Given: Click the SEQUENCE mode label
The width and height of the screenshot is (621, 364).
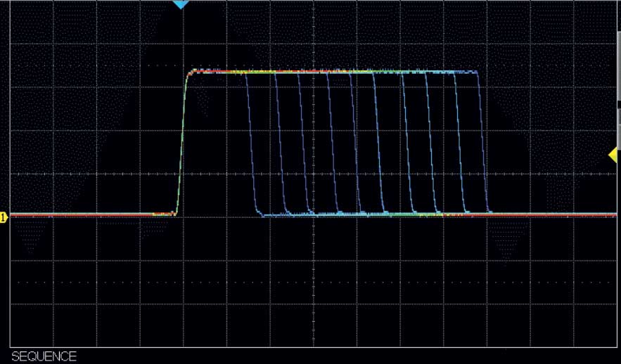Looking at the screenshot, I should [x=44, y=356].
